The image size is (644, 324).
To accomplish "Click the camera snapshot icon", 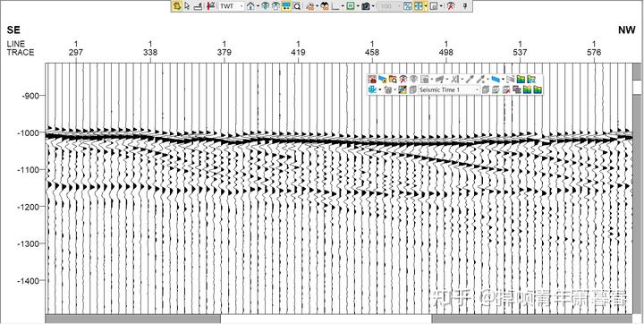I will 366,6.
